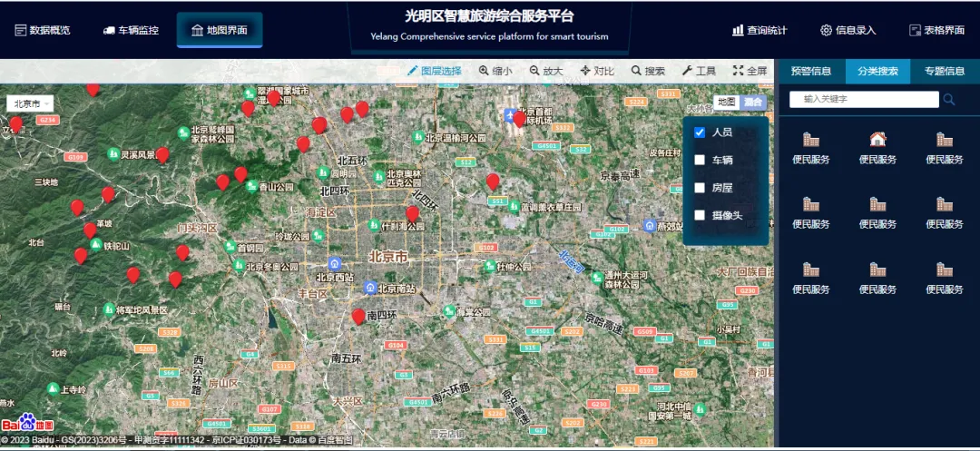This screenshot has height=451, width=980.
Task: Enable the 车辆 layer checkbox
Action: point(700,160)
